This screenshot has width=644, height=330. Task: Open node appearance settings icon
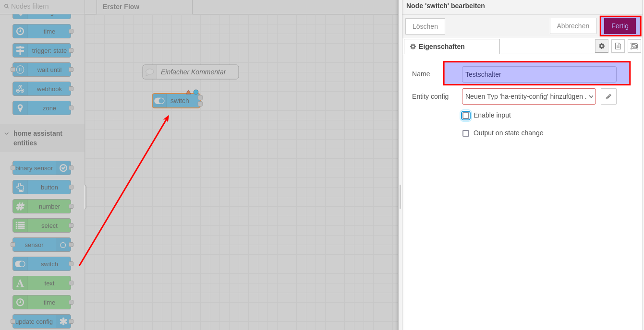click(x=634, y=46)
